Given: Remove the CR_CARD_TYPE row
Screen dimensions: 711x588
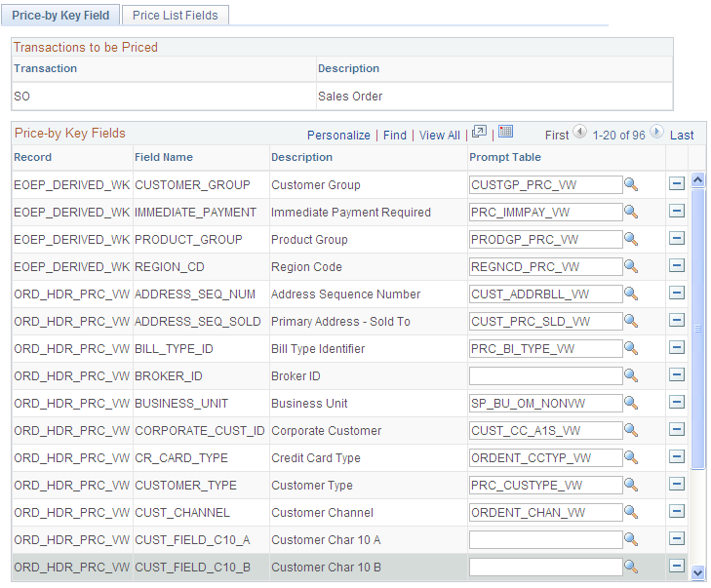Looking at the screenshot, I should pos(677,456).
